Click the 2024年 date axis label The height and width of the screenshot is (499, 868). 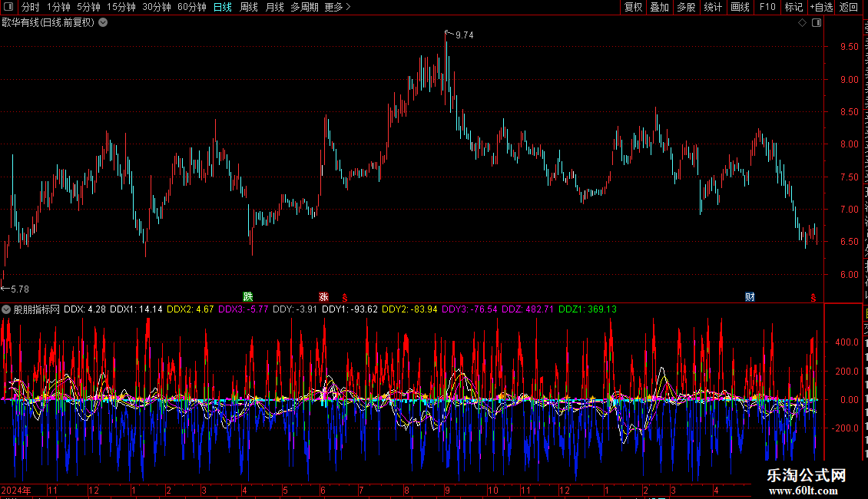[x=16, y=490]
